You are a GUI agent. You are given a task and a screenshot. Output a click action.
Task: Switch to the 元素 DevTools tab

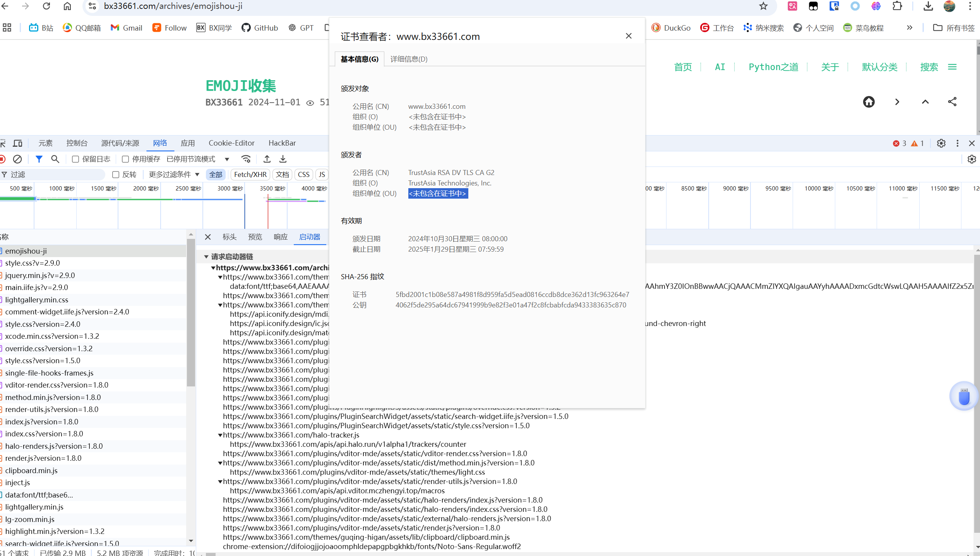pyautogui.click(x=45, y=143)
